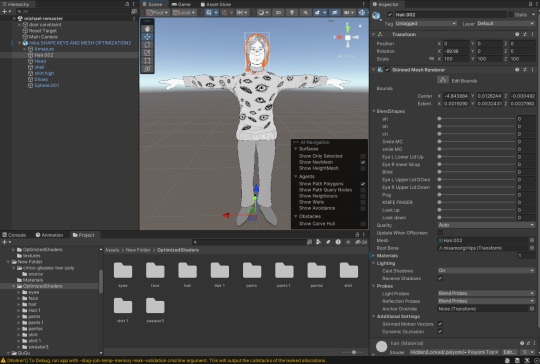Select the Rotate tool
Viewport: 540px width, 364px height.
point(147,45)
